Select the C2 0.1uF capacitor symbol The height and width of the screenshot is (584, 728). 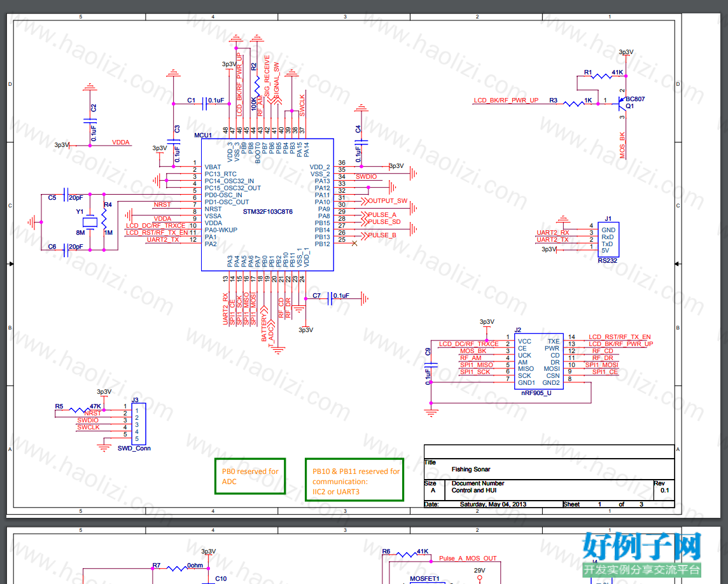(x=90, y=121)
